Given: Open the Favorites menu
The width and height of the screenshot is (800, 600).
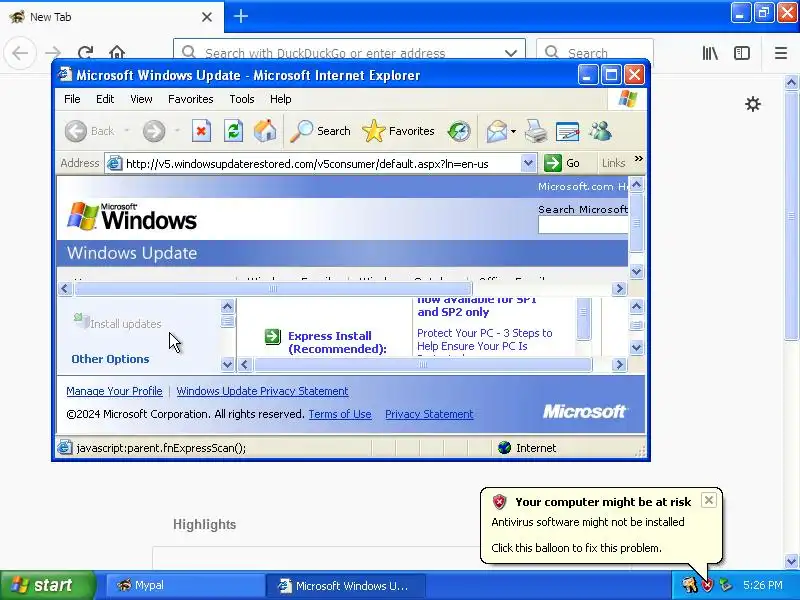Looking at the screenshot, I should [190, 99].
